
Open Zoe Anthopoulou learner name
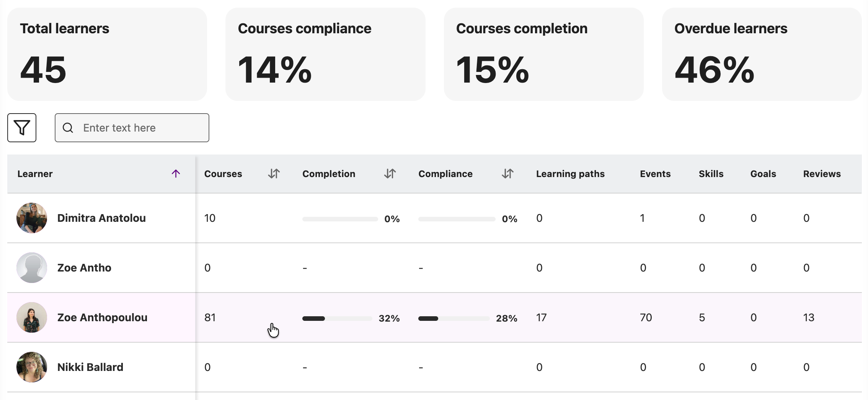click(x=102, y=317)
